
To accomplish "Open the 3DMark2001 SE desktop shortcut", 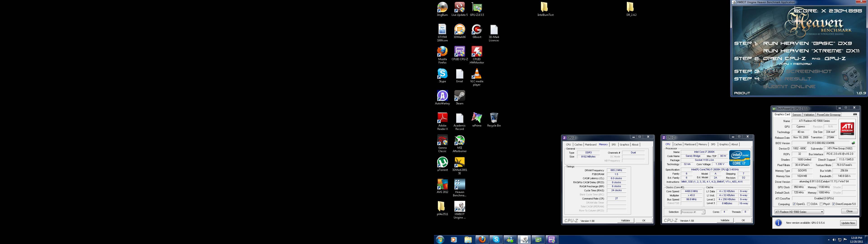I will (x=460, y=166).
